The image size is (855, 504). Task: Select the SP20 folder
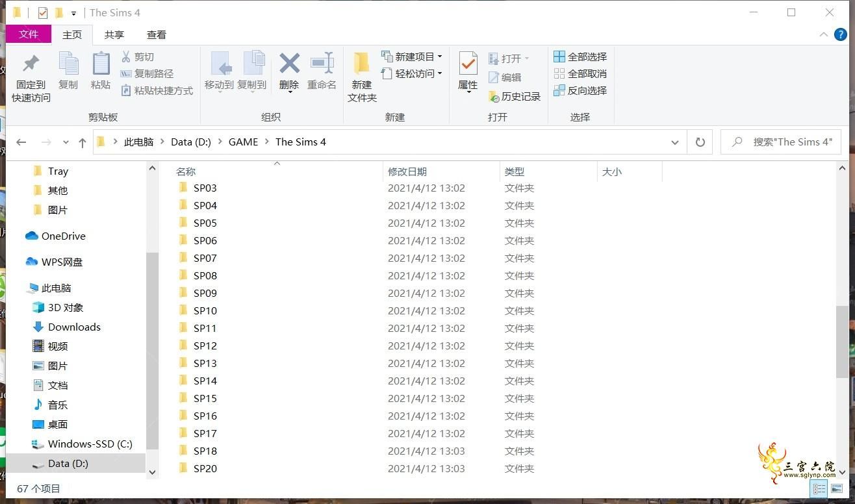coord(198,468)
